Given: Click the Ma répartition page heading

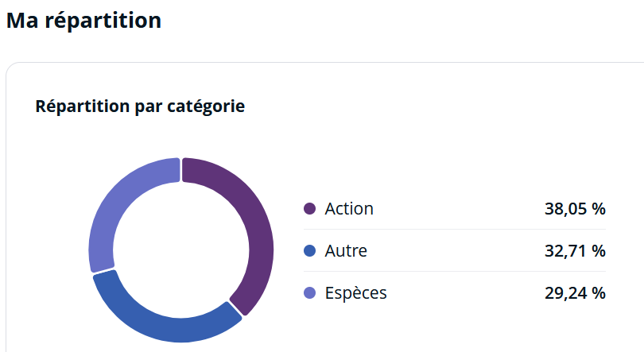Looking at the screenshot, I should [83, 21].
